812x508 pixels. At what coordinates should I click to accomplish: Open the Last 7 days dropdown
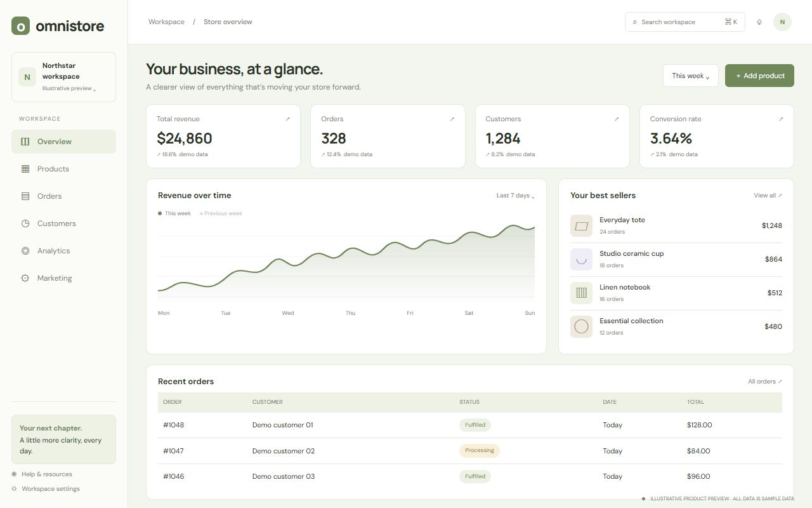pos(516,196)
